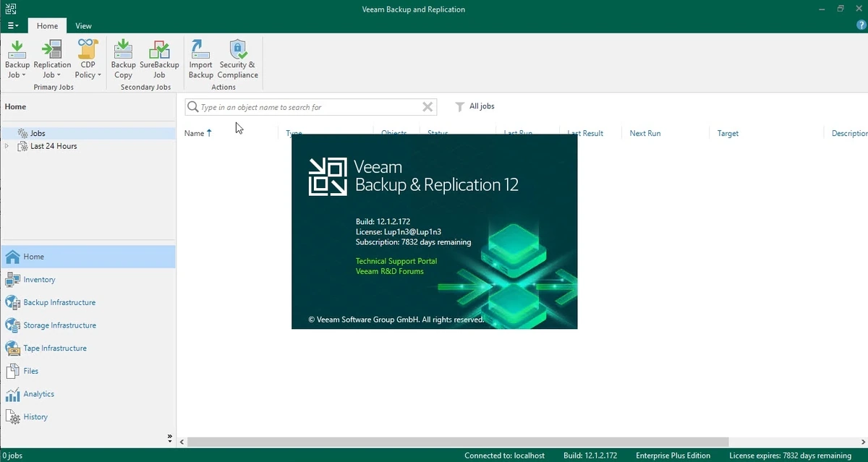This screenshot has width=868, height=462.
Task: Click the Inventory icon in navigation
Action: 12,280
